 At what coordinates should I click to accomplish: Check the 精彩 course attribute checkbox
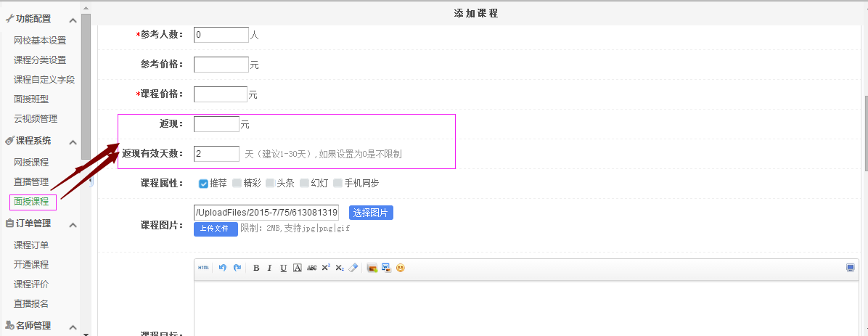tap(237, 184)
